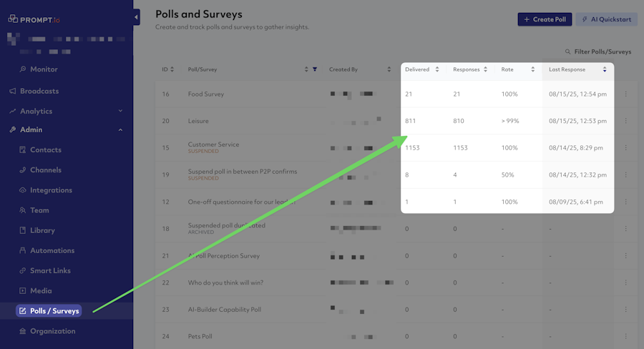644x349 pixels.
Task: Open kebab menu for Customer Service row
Action: tap(625, 148)
